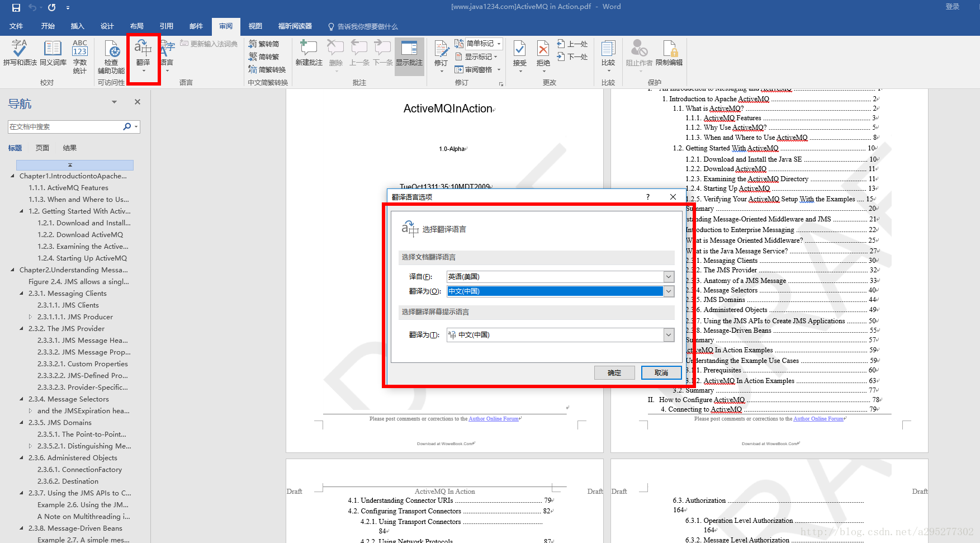The height and width of the screenshot is (543, 980).
Task: Click Author Online Forum link on second page
Action: coord(818,418)
